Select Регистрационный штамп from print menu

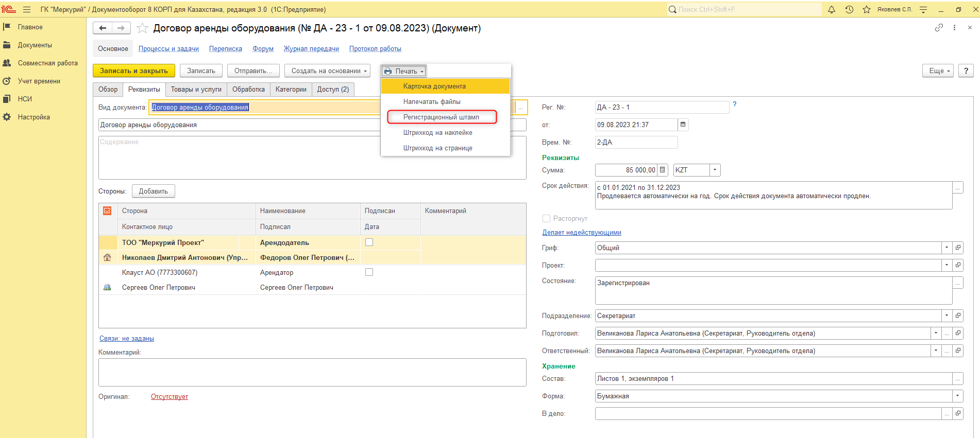(441, 117)
